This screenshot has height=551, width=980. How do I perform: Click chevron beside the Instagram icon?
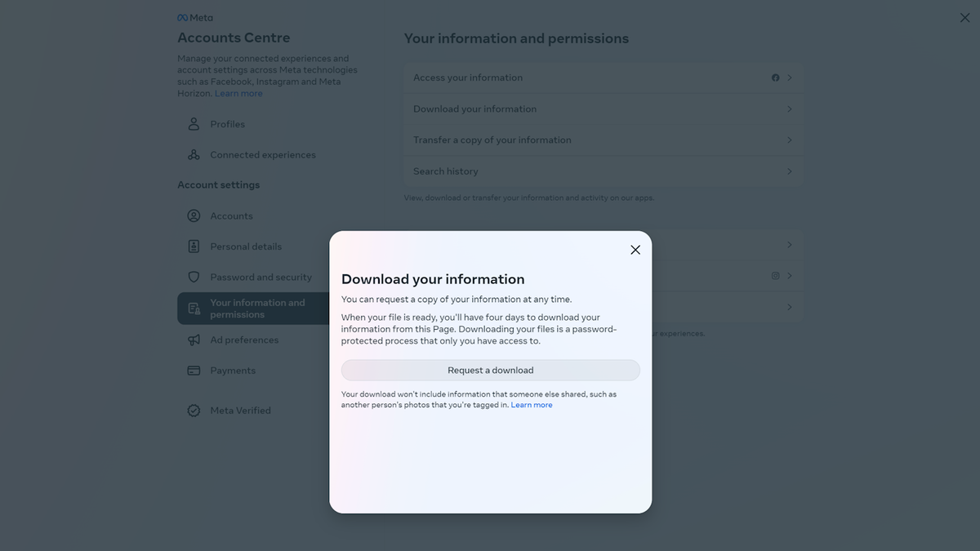[790, 276]
